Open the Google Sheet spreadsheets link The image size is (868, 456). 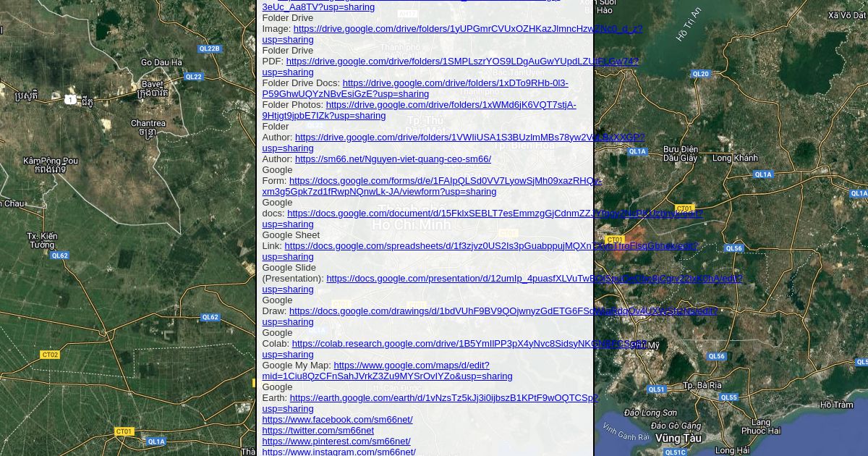click(490, 246)
